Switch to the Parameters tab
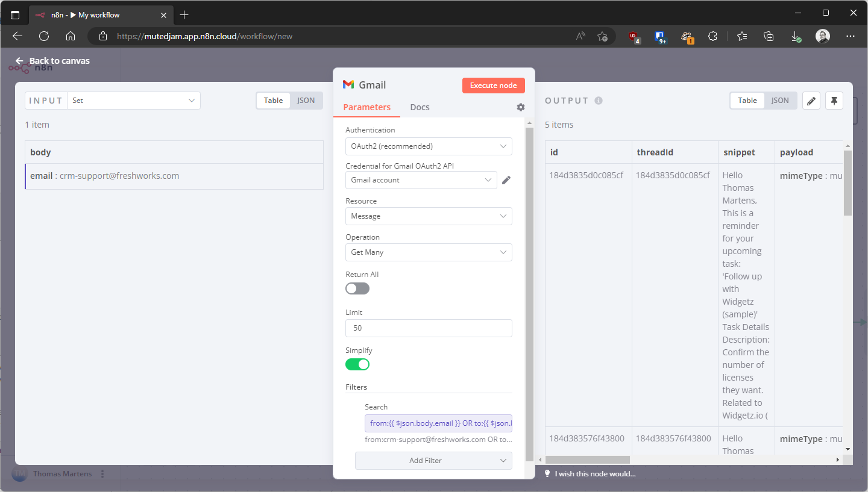 point(367,107)
